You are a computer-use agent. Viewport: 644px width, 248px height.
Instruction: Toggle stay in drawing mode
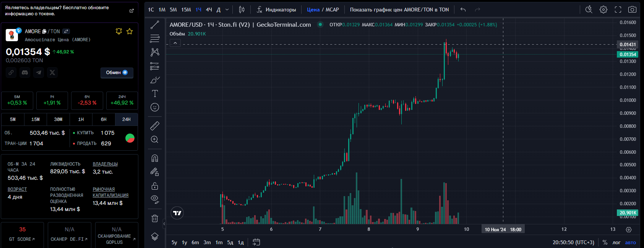pos(155,172)
